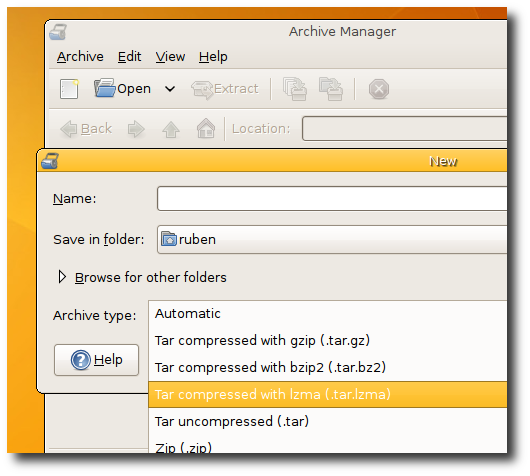The height and width of the screenshot is (476, 530).
Task: Go up one level with up arrow
Action: 171,129
